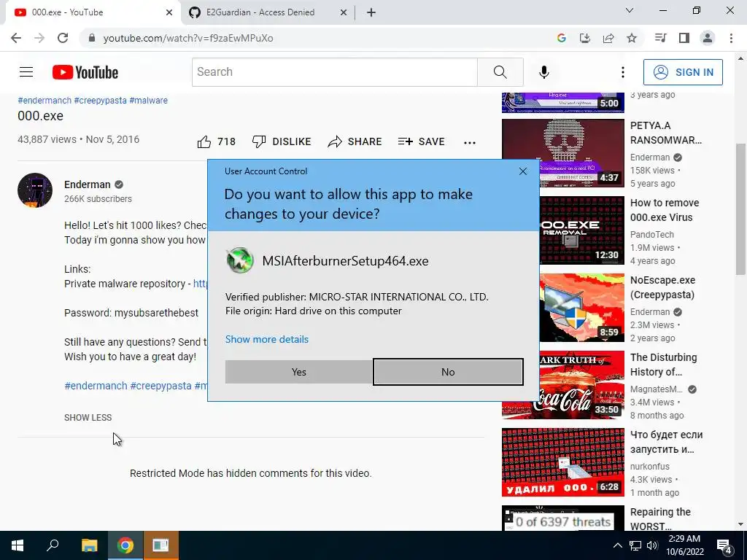The width and height of the screenshot is (747, 560).
Task: Toggle Chrome side panel icon
Action: click(x=684, y=38)
